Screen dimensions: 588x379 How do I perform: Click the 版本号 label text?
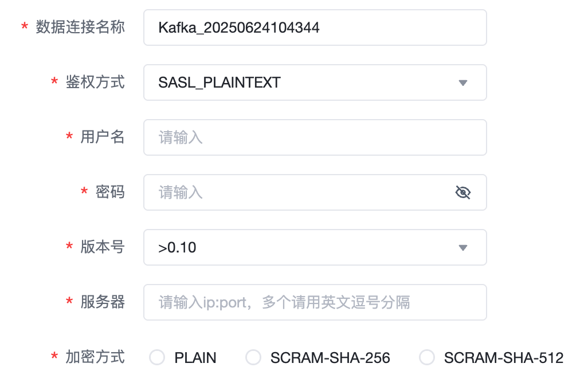click(103, 247)
